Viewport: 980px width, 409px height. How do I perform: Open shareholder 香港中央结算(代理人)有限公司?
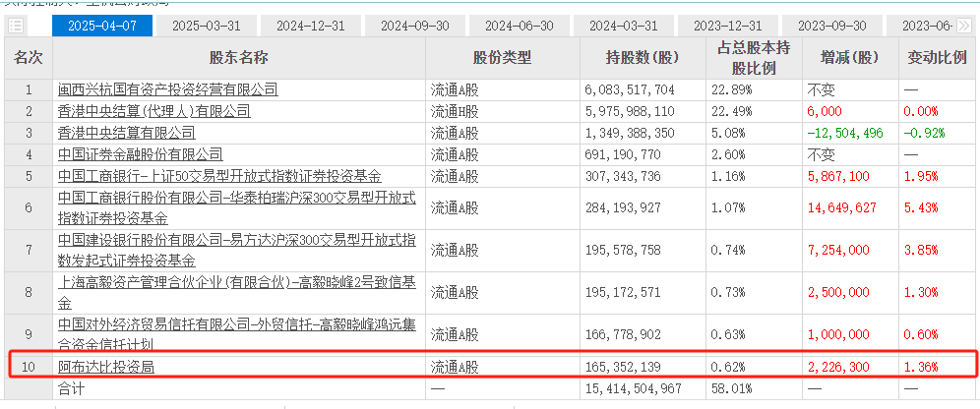pos(153,112)
